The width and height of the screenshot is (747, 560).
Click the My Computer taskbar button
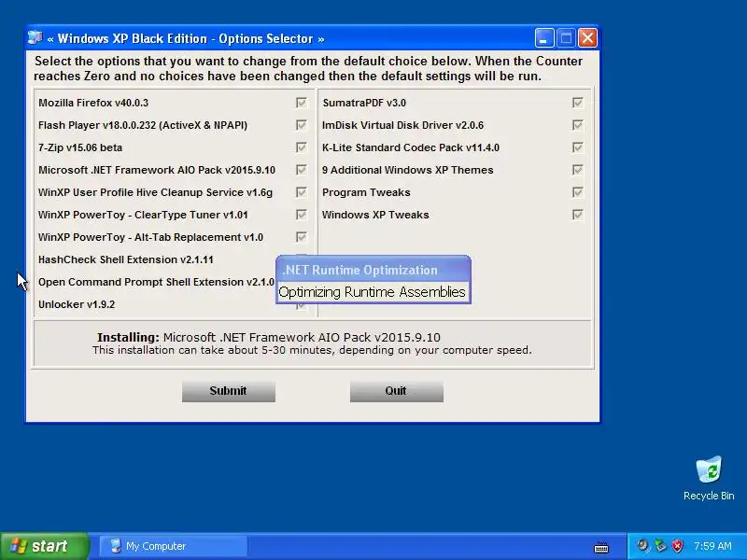(x=174, y=546)
